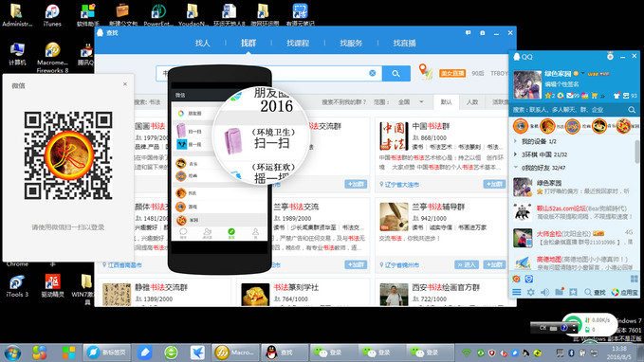Viewport: 644px width, 362px height.
Task: Open QQ settings gear icon
Action: (530, 292)
